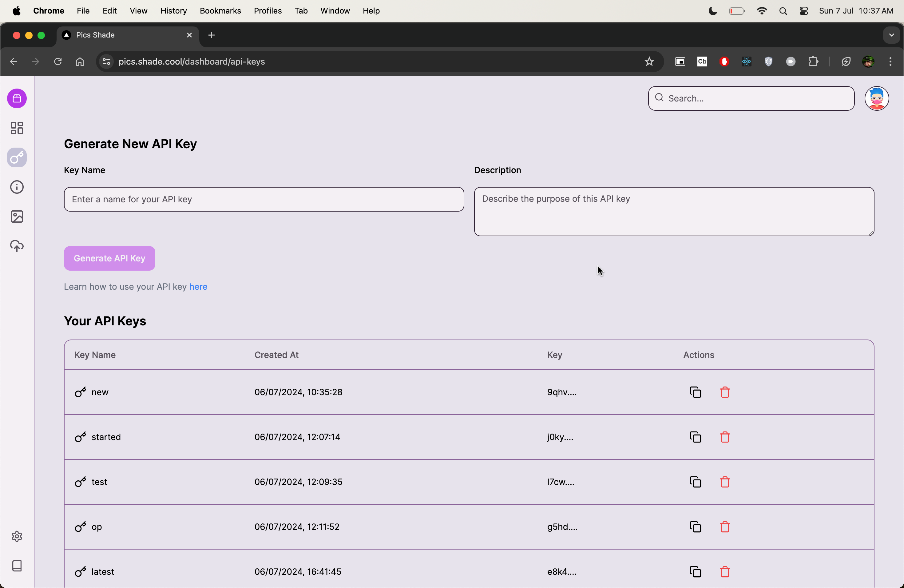Click the Generate API Key button
This screenshot has height=588, width=904.
[109, 258]
